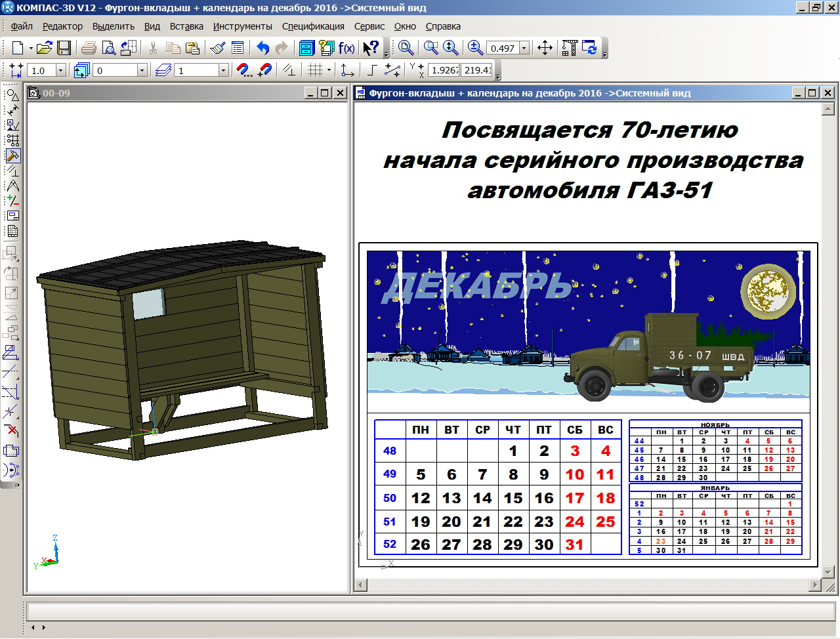Screen dimensions: 840x639
Task: Toggle orthogonal drawing mode icon
Action: tap(372, 70)
